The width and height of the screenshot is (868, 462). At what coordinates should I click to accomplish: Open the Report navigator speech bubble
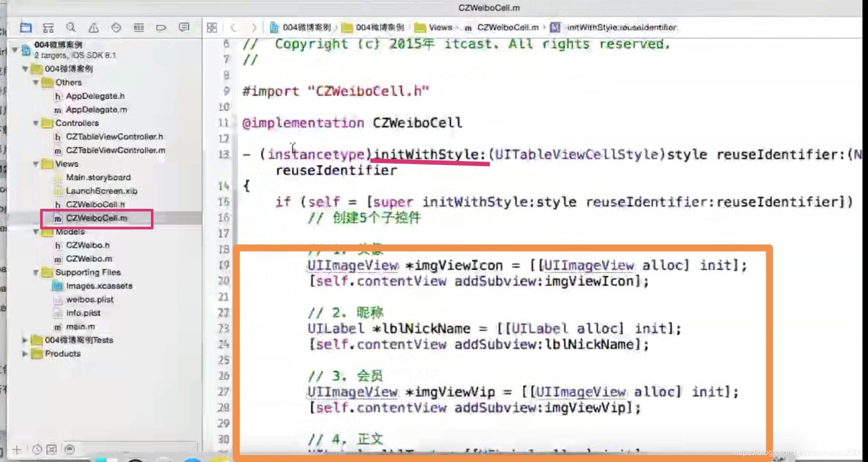tap(184, 28)
